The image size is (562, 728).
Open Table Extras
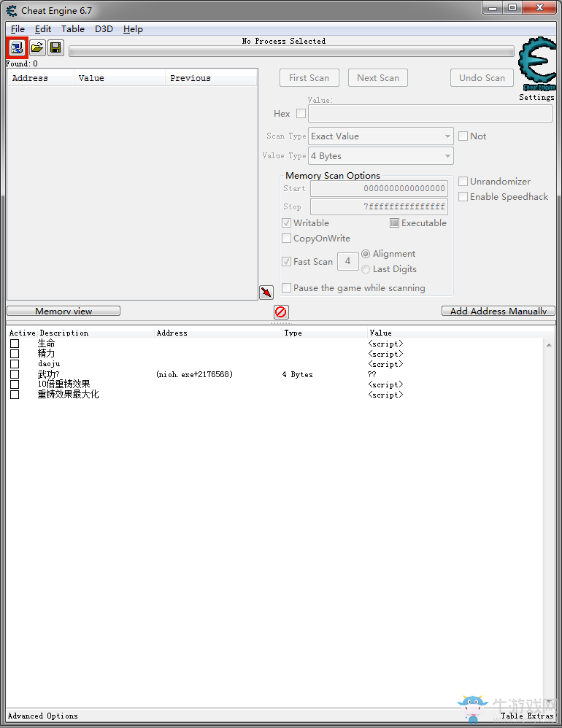click(527, 716)
